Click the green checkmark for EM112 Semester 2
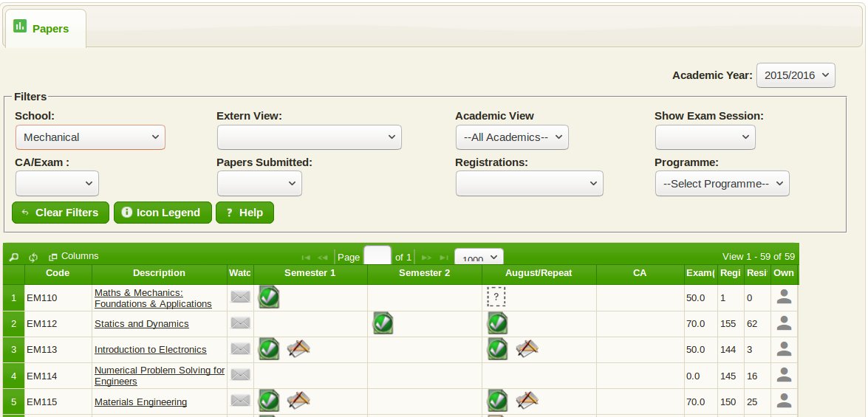This screenshot has width=868, height=417. tap(383, 323)
